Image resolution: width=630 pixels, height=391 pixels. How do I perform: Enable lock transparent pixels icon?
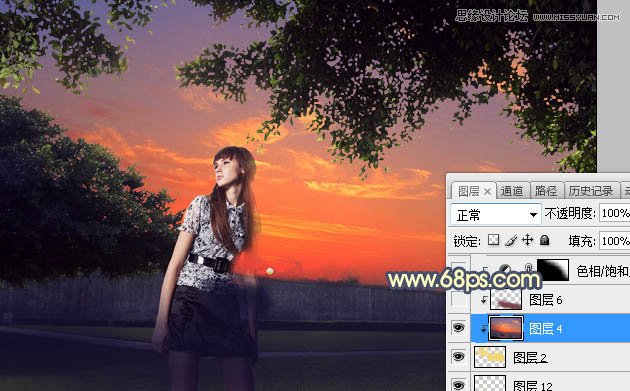pos(493,240)
